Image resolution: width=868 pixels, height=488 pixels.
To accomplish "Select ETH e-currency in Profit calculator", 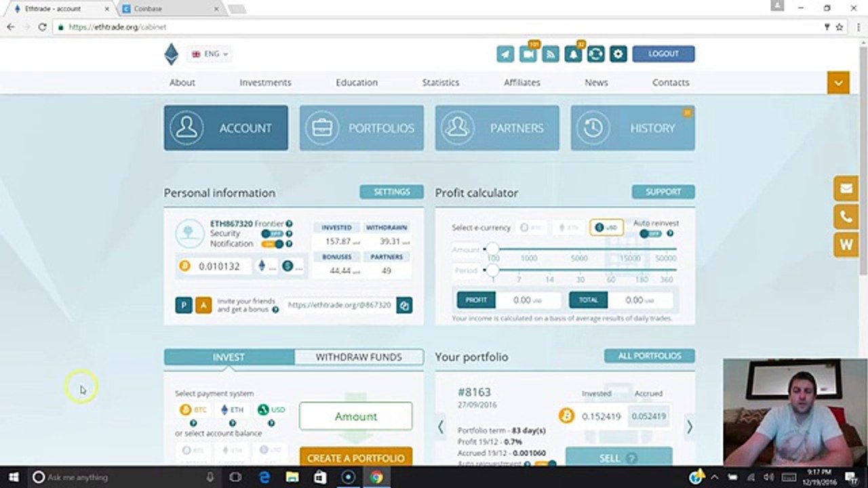I will pyautogui.click(x=568, y=228).
